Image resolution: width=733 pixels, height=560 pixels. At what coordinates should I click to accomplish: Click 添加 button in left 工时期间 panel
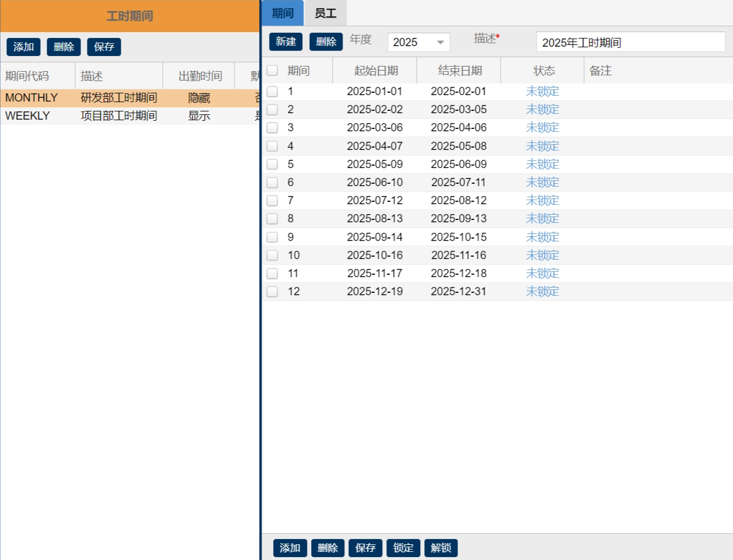(23, 47)
